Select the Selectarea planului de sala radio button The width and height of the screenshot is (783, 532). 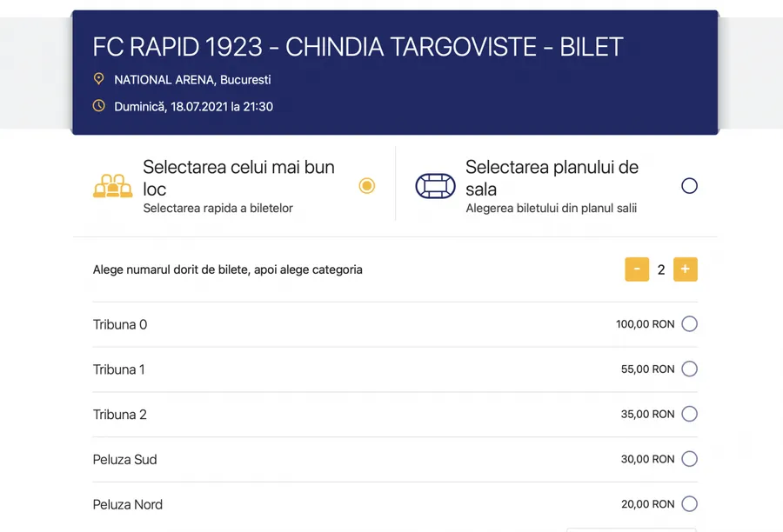coord(689,185)
